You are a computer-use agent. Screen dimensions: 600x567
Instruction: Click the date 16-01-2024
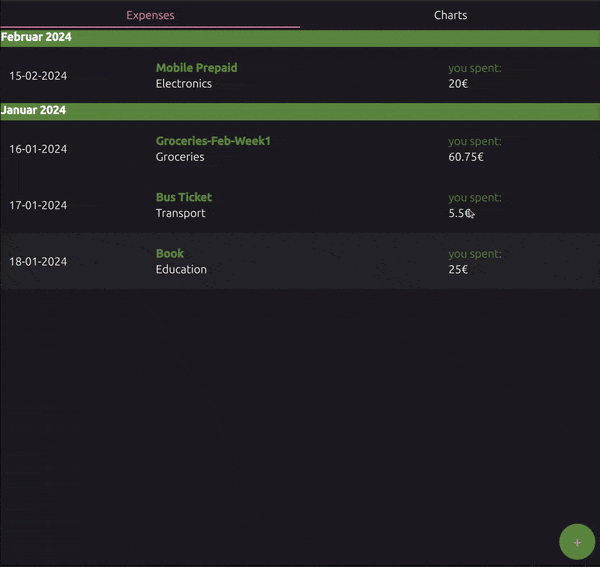click(x=38, y=149)
